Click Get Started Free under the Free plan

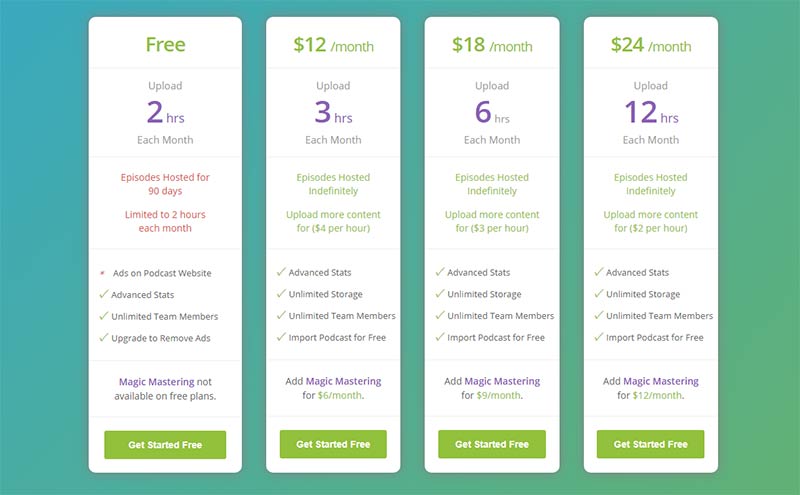click(x=165, y=444)
